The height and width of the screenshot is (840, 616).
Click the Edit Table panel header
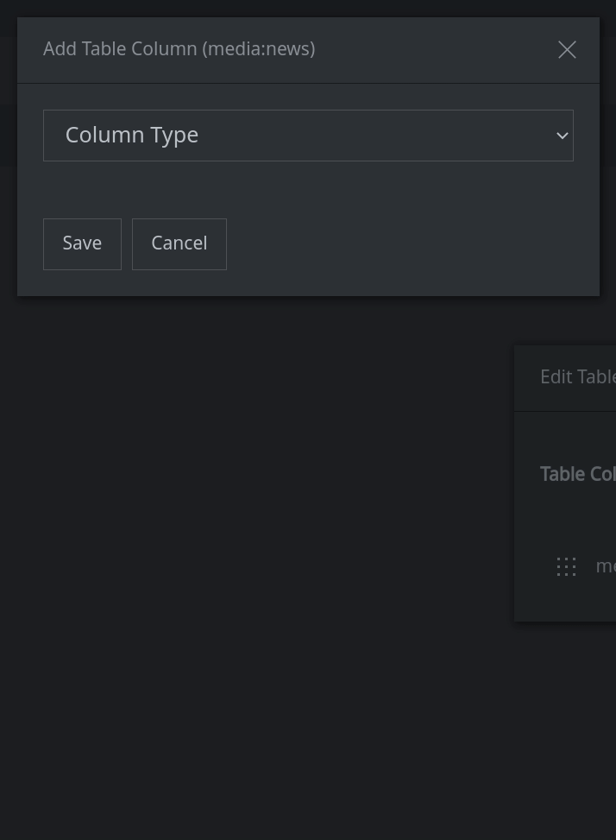click(576, 377)
